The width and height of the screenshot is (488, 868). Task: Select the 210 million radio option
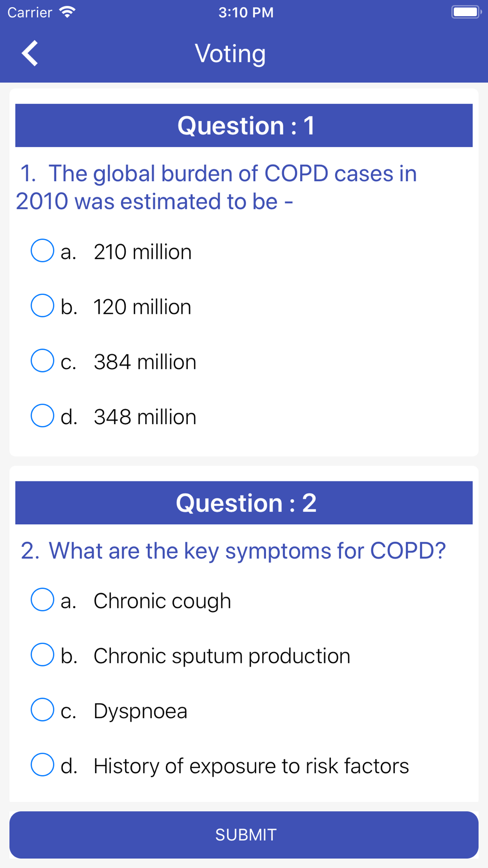click(42, 251)
